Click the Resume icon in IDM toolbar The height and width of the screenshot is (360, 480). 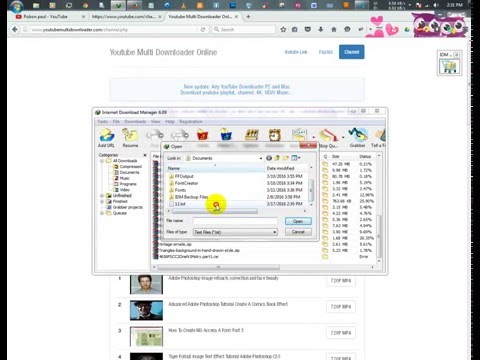[130, 135]
